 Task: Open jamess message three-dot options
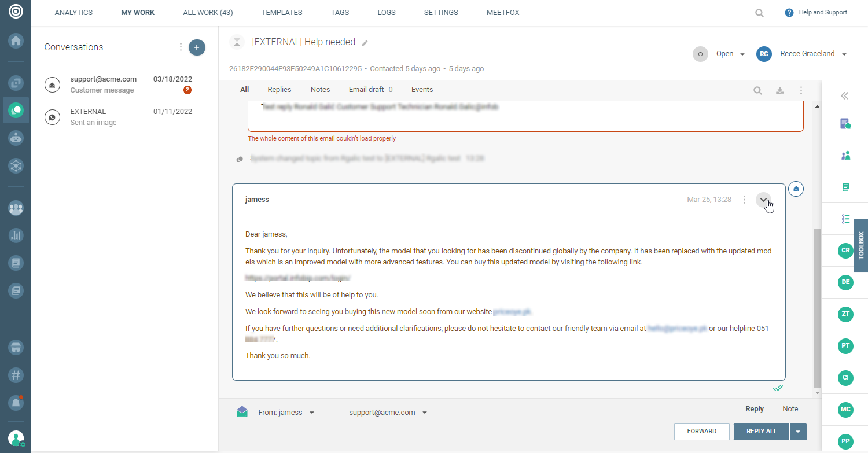pyautogui.click(x=744, y=200)
